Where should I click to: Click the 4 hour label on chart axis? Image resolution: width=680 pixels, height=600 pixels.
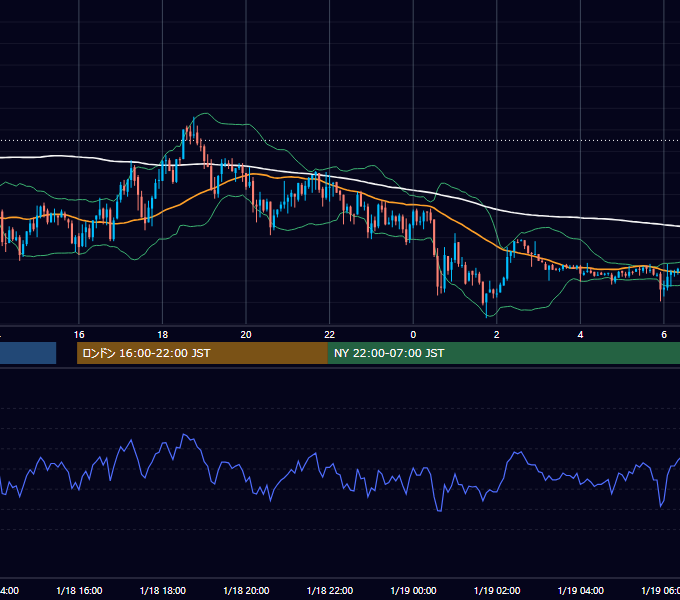click(x=580, y=335)
